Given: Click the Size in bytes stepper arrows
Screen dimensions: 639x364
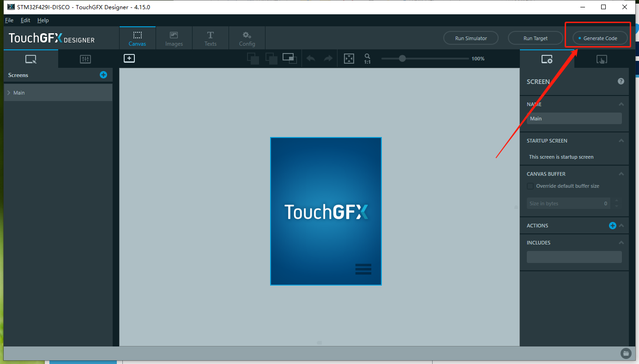Looking at the screenshot, I should [x=617, y=203].
